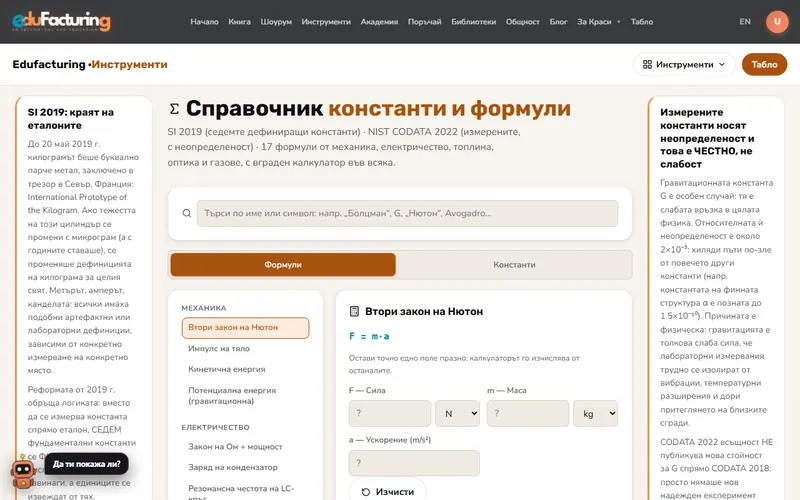Click the Да ти покажа ли? bubble
Viewport: 800px width, 500px height.
pyautogui.click(x=86, y=464)
